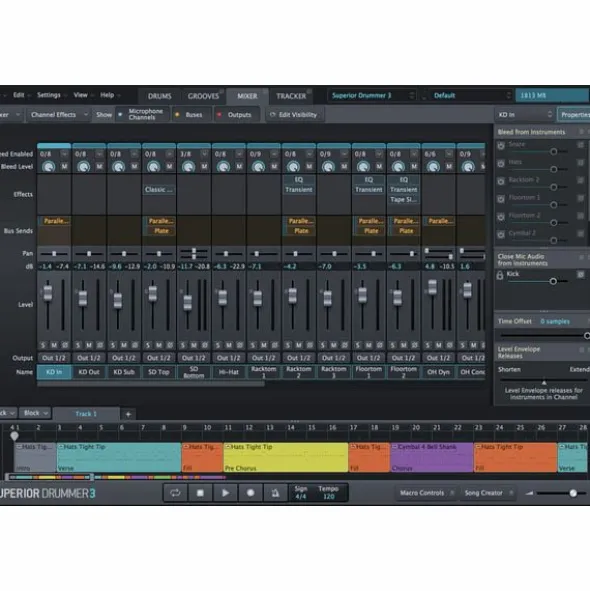Open Floortom 2 output Out 1/2 selector

point(403,358)
